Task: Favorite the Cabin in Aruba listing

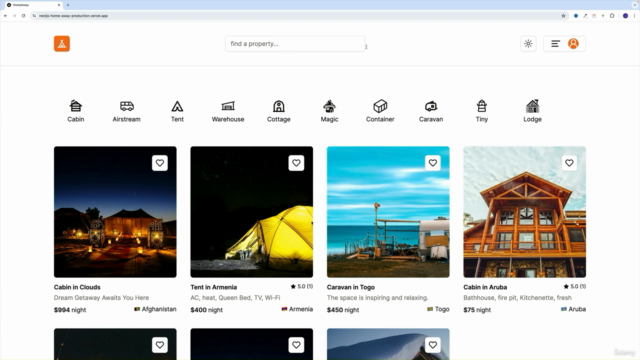Action: tap(569, 163)
